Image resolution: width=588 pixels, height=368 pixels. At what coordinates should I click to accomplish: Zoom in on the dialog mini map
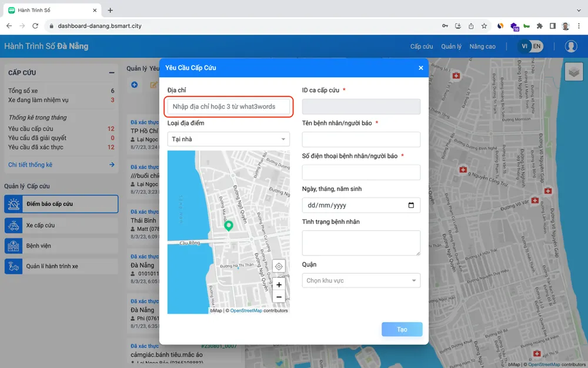click(x=279, y=284)
